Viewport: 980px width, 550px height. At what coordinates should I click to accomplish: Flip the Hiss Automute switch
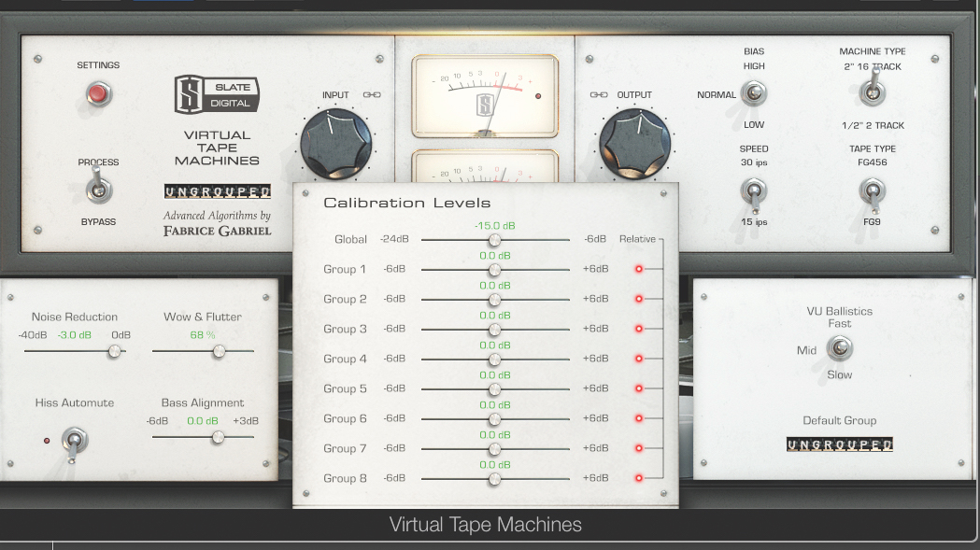pyautogui.click(x=75, y=443)
